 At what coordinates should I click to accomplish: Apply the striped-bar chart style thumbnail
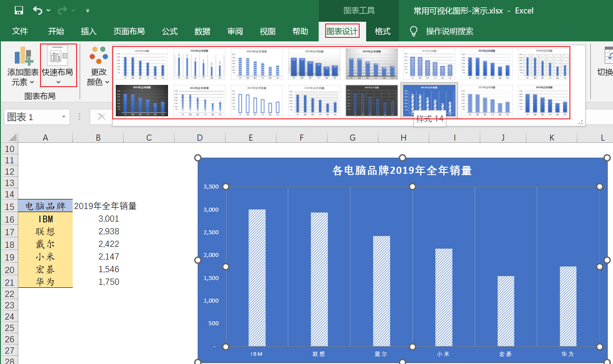coord(257,64)
